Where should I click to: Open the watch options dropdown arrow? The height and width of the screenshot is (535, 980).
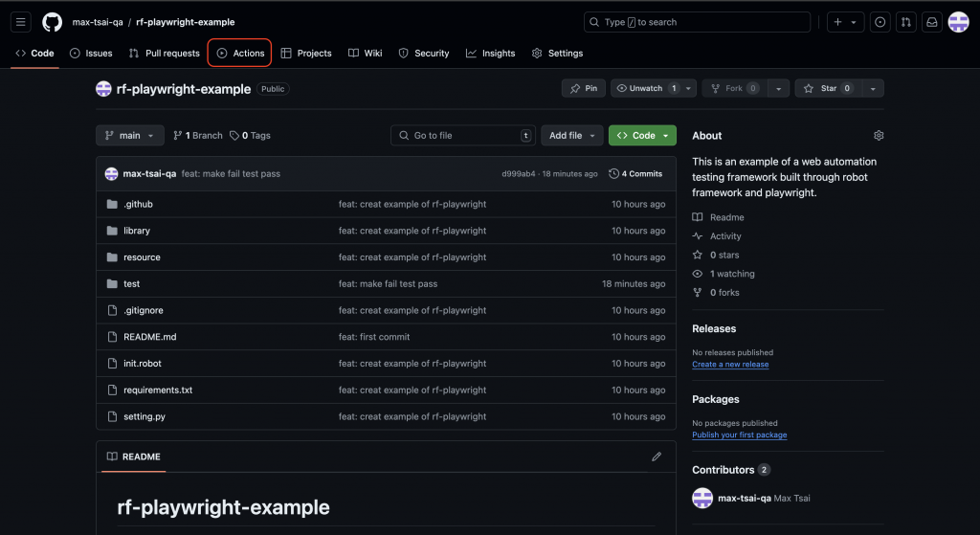pyautogui.click(x=688, y=88)
